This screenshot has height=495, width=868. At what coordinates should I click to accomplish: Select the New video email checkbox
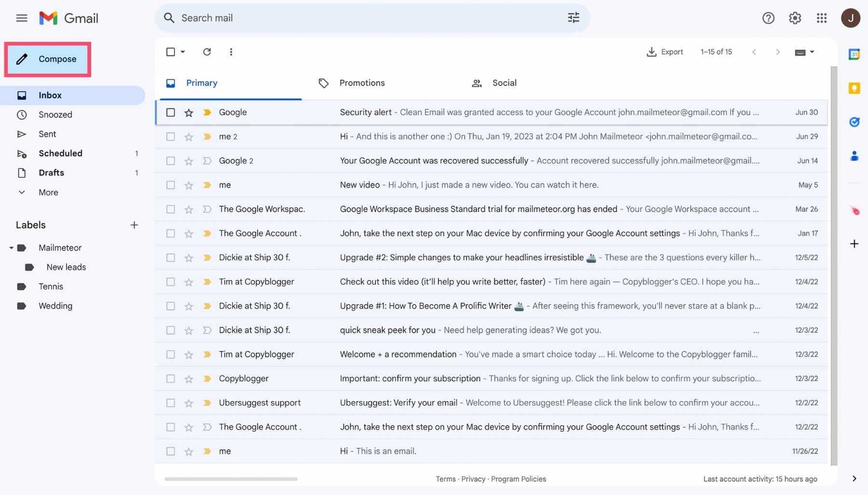tap(171, 185)
